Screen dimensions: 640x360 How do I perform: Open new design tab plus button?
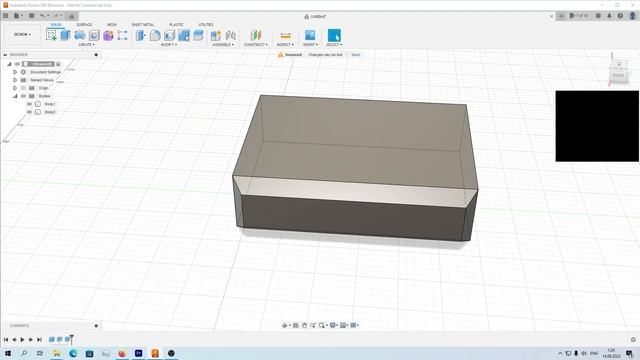[562, 16]
